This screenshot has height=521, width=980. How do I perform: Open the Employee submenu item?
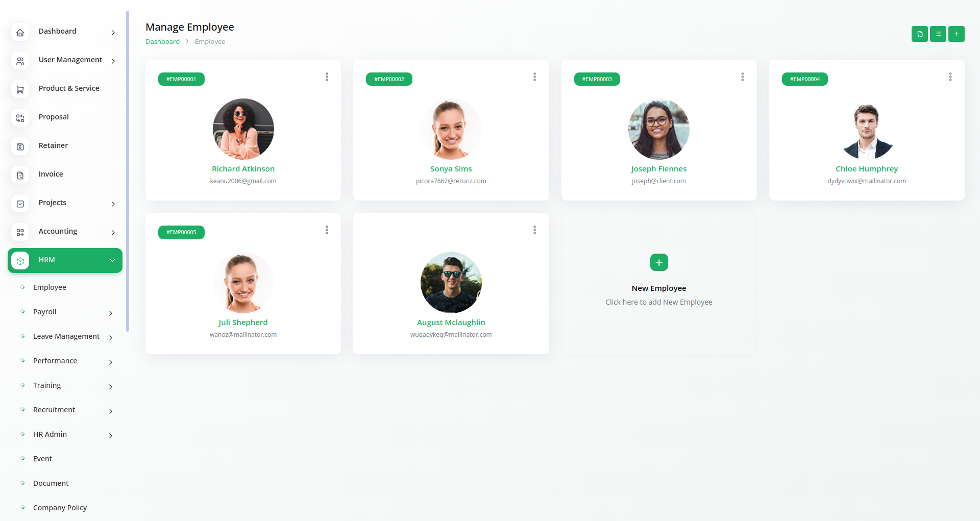point(50,287)
